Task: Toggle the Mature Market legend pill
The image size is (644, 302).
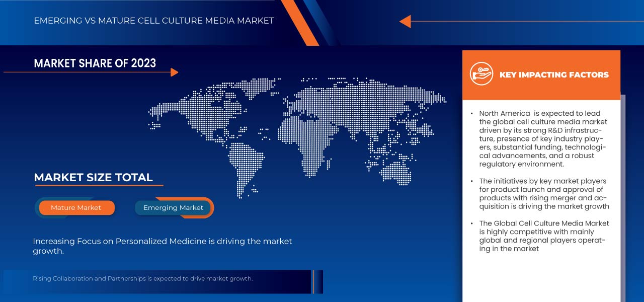Action: (76, 208)
